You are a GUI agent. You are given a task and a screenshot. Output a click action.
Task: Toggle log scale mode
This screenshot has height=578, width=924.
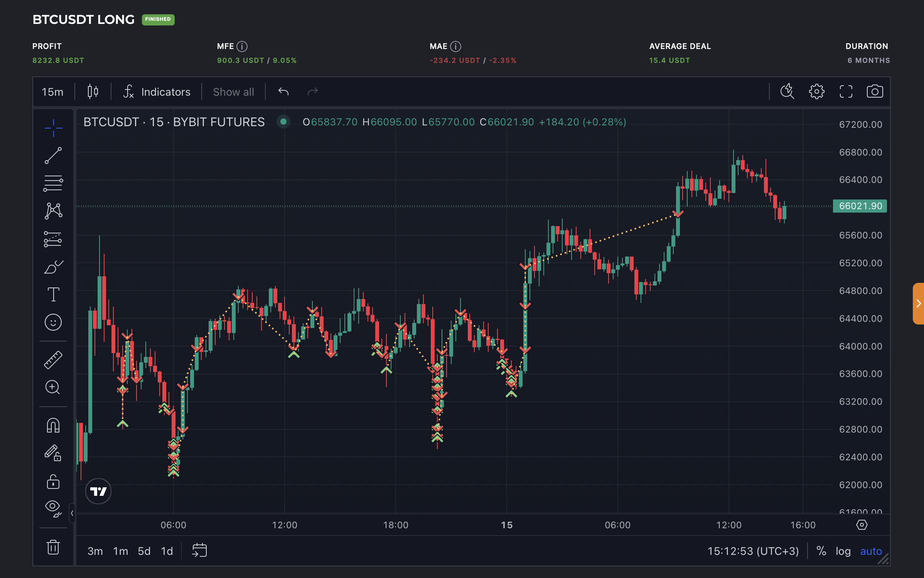[843, 551]
